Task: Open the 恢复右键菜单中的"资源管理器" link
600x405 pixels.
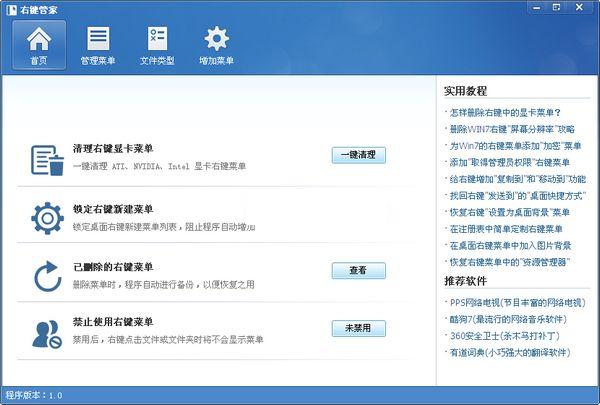Action: [510, 261]
